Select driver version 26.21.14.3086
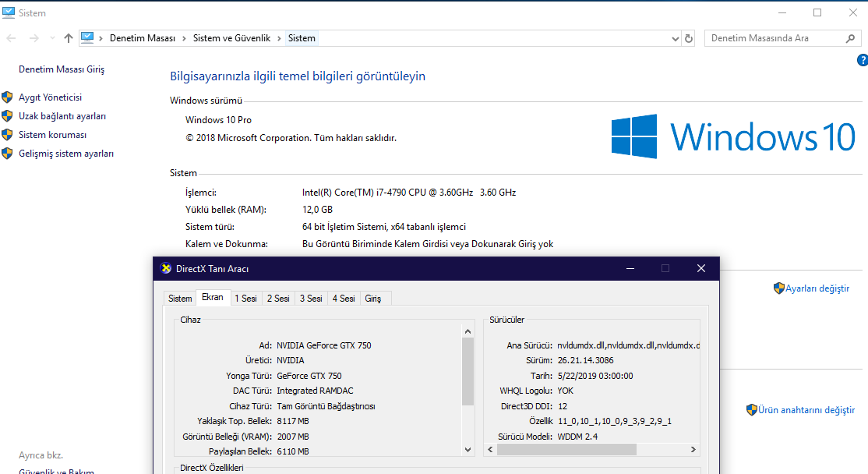Screen dimensions: 868x474 point(586,360)
